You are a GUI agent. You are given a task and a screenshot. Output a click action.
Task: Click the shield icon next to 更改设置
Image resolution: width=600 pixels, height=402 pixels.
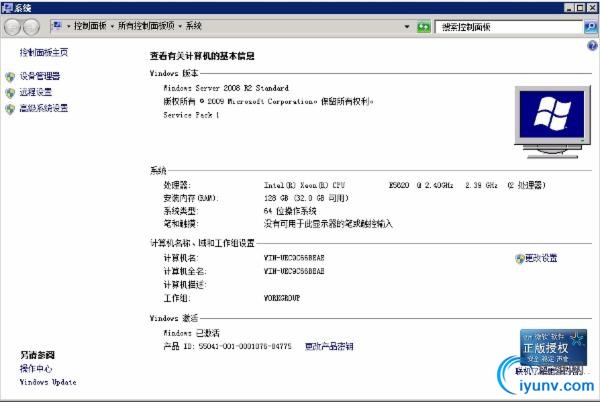519,259
